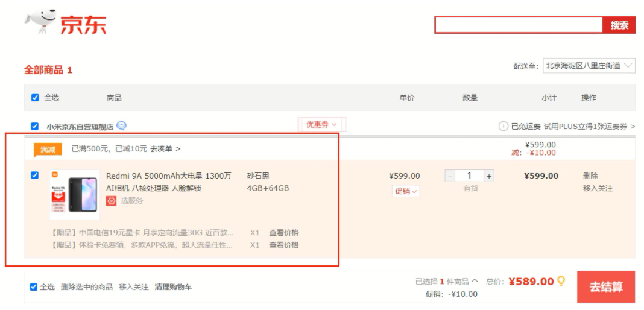Toggle the top 全选 checkbox
The height and width of the screenshot is (310, 644).
tap(35, 98)
